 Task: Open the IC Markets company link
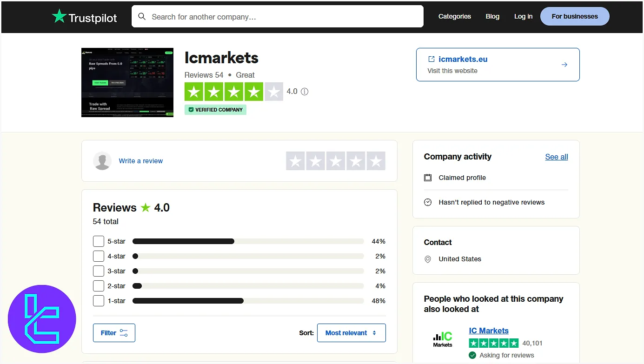[x=489, y=331]
